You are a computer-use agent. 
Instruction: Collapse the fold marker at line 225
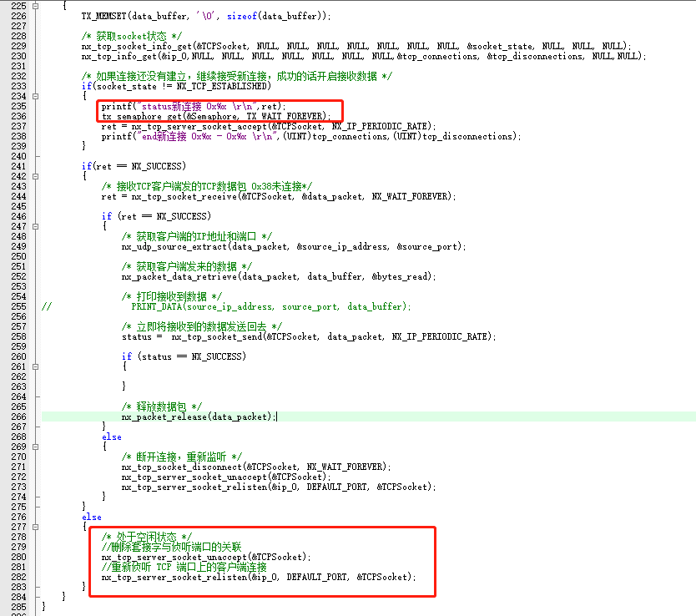click(x=35, y=6)
